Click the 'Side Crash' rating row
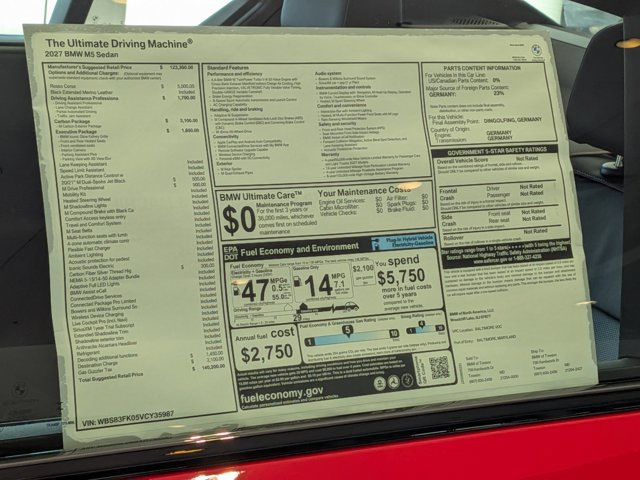Image resolution: width=640 pixels, height=480 pixels. tap(499, 220)
